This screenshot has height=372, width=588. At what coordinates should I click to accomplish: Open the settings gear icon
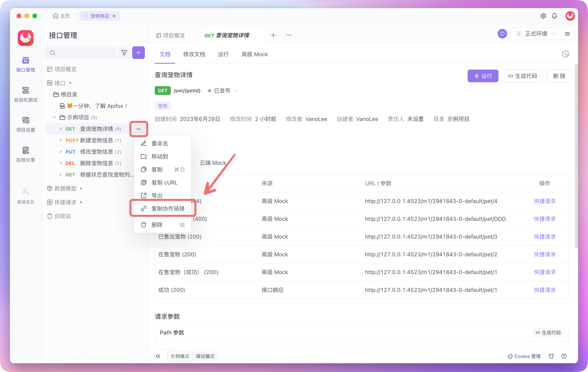pyautogui.click(x=543, y=16)
